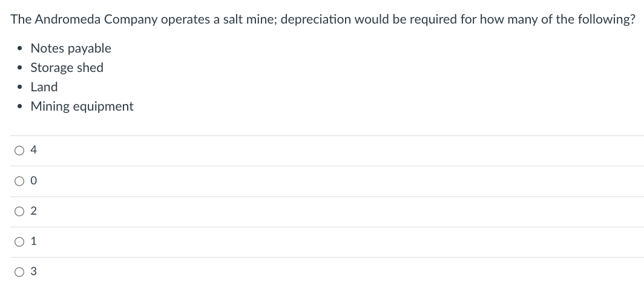Click the "Land" list item

(x=44, y=87)
